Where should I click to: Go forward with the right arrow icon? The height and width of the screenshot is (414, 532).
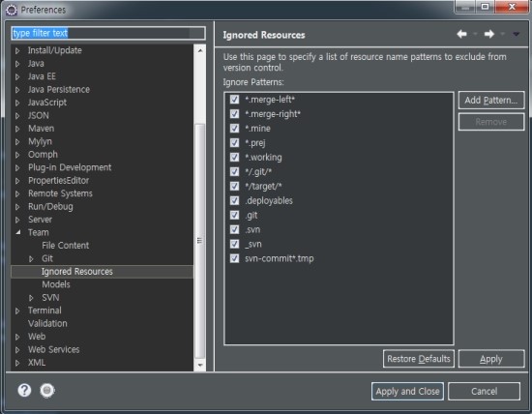click(x=488, y=34)
